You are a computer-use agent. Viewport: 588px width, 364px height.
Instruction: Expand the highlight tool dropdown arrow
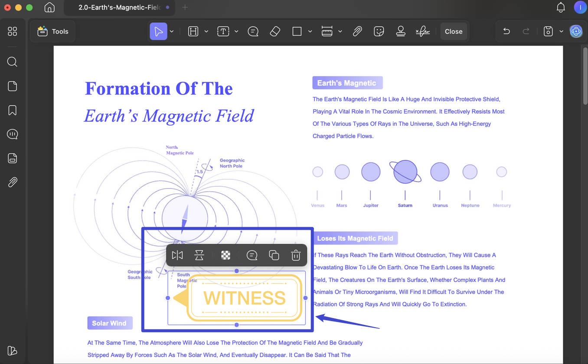(206, 31)
